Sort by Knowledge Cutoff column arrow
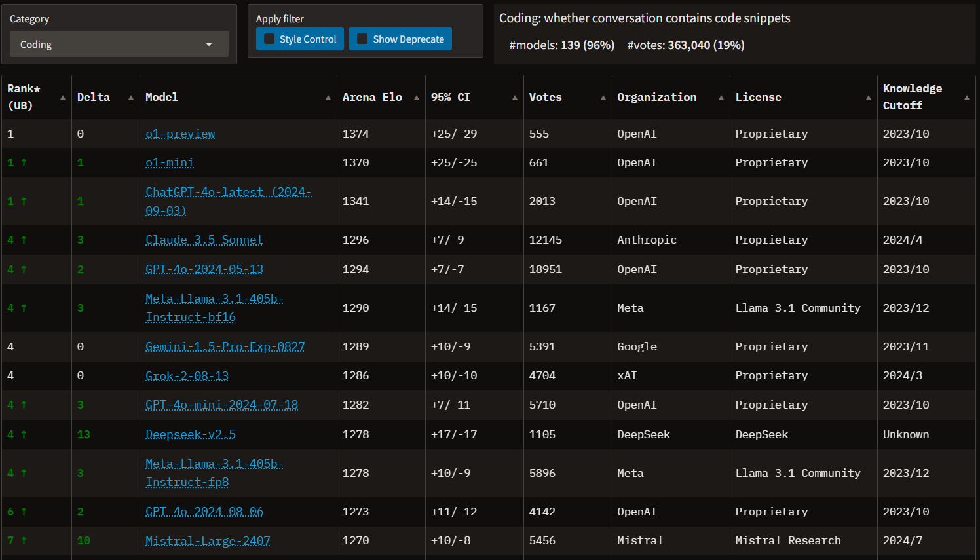 pos(967,98)
